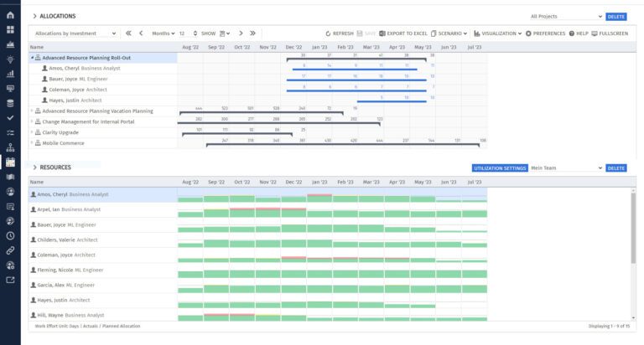Collapse the Advanced Resource Planning Roll-Out row
The height and width of the screenshot is (345, 644).
[32, 58]
